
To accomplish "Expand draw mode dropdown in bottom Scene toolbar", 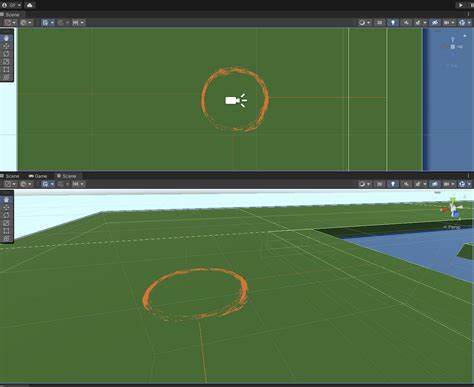I will click(368, 184).
